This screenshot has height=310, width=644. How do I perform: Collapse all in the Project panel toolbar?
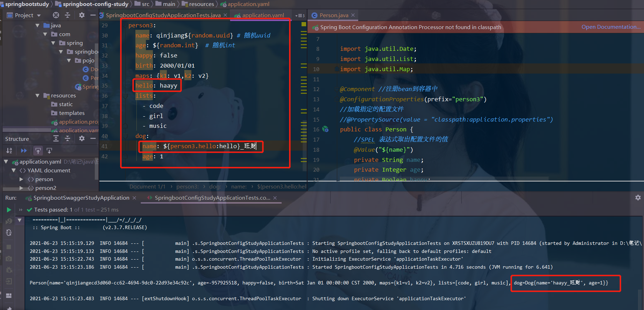[x=68, y=15]
